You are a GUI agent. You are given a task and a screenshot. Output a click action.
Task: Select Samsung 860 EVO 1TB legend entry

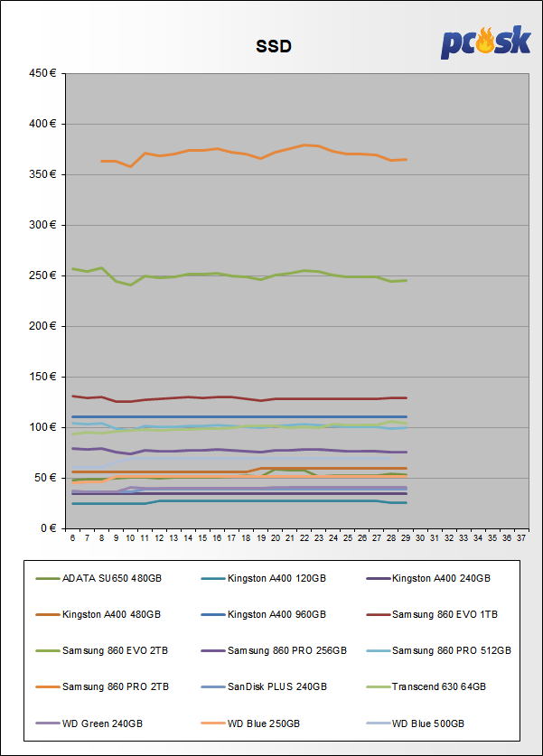point(432,614)
